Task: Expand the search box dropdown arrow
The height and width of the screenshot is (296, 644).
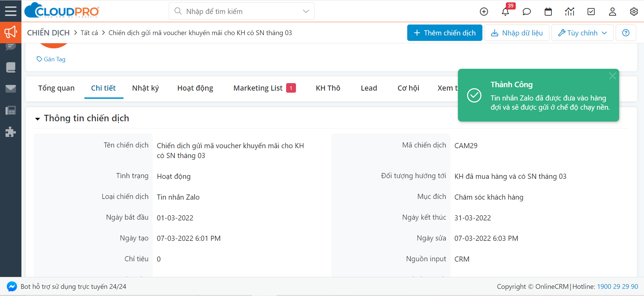Action: point(306,11)
